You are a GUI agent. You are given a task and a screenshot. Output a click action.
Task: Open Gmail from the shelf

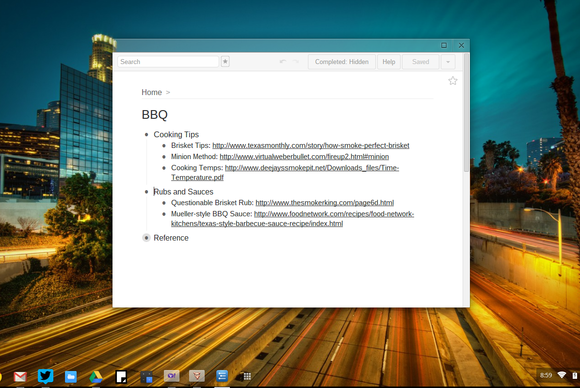point(20,377)
